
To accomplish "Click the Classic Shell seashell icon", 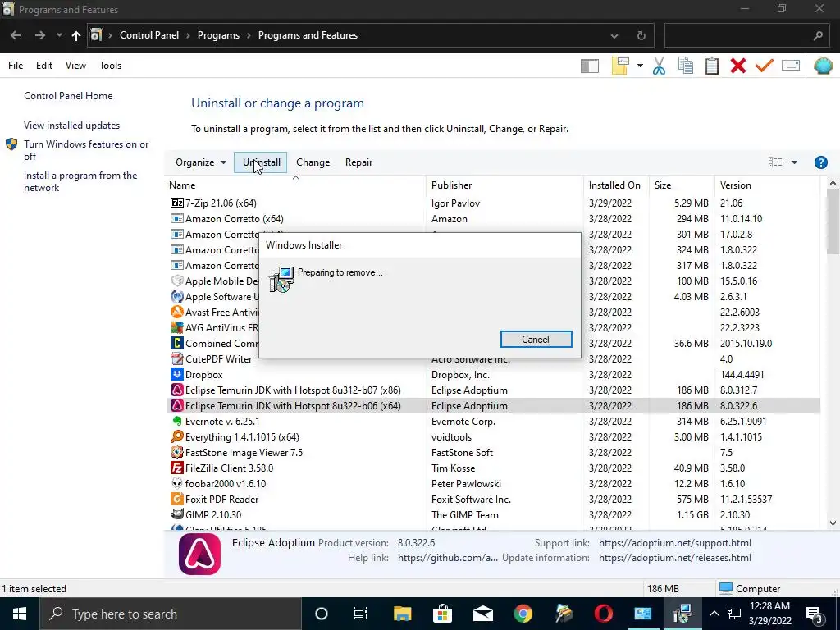I will (x=823, y=66).
